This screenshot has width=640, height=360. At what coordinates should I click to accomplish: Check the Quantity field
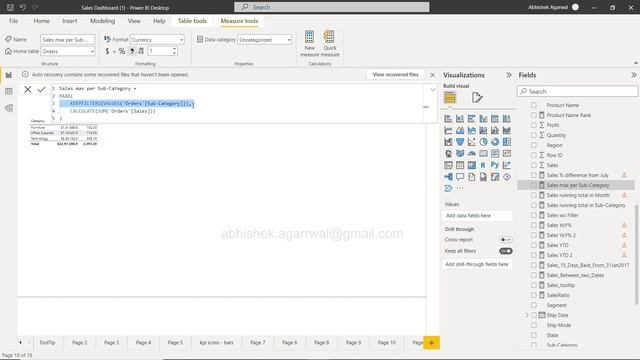point(533,135)
